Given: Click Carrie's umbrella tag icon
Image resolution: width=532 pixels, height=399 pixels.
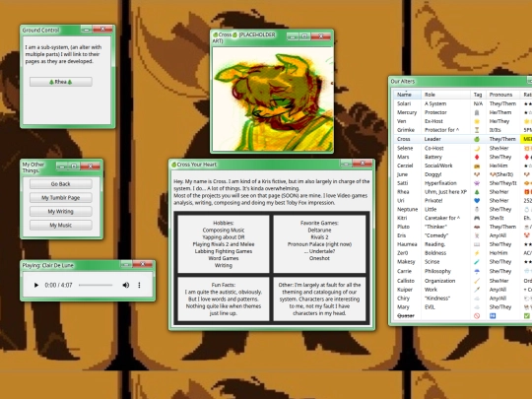Looking at the screenshot, I should click(477, 271).
